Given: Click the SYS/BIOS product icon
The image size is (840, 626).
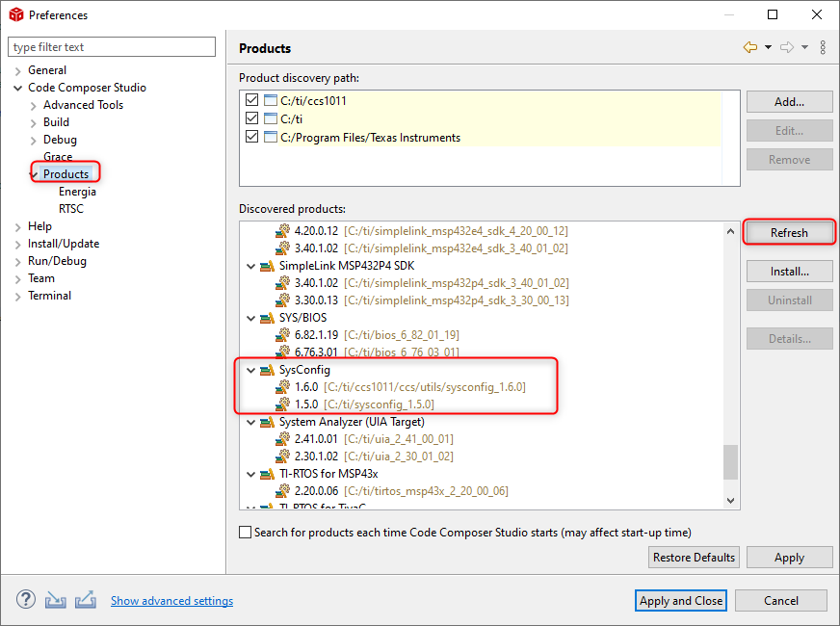Looking at the screenshot, I should pos(267,317).
